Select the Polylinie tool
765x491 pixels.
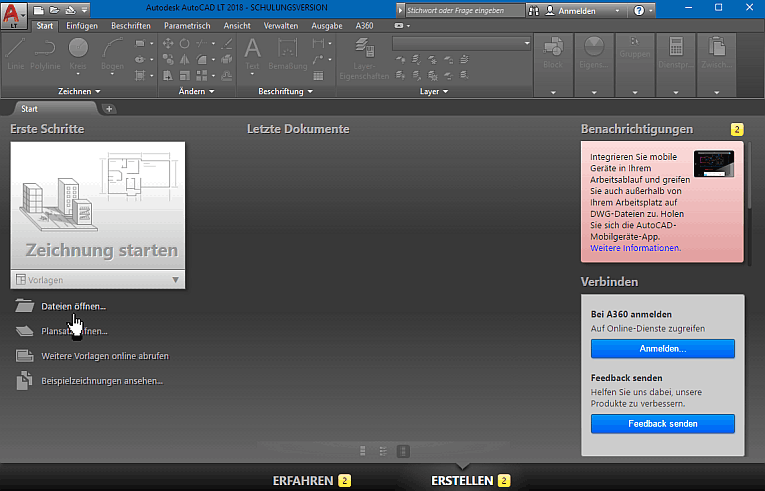coord(45,54)
